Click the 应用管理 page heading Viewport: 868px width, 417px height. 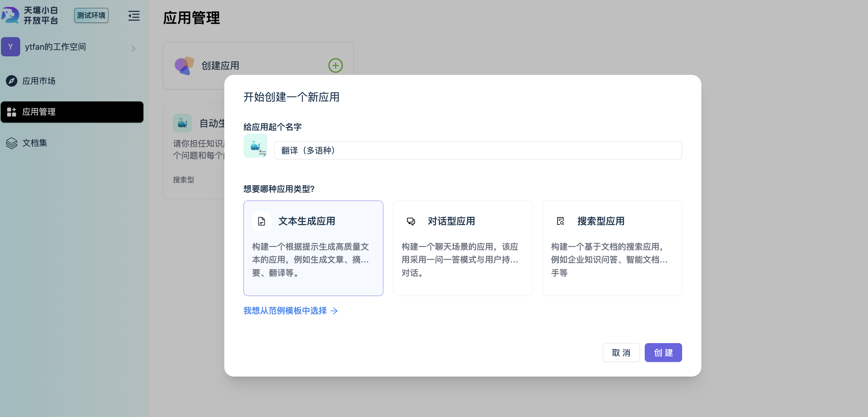(x=191, y=18)
